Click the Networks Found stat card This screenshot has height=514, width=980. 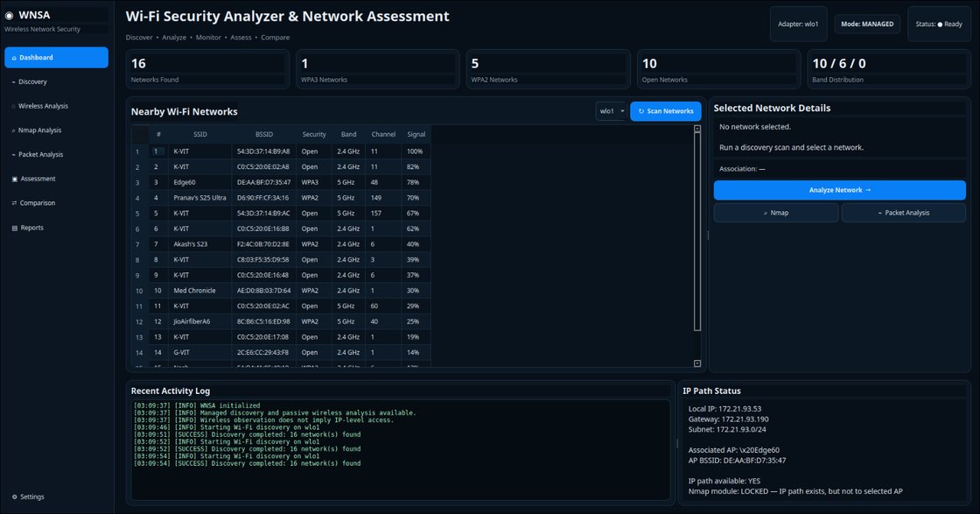coord(207,69)
